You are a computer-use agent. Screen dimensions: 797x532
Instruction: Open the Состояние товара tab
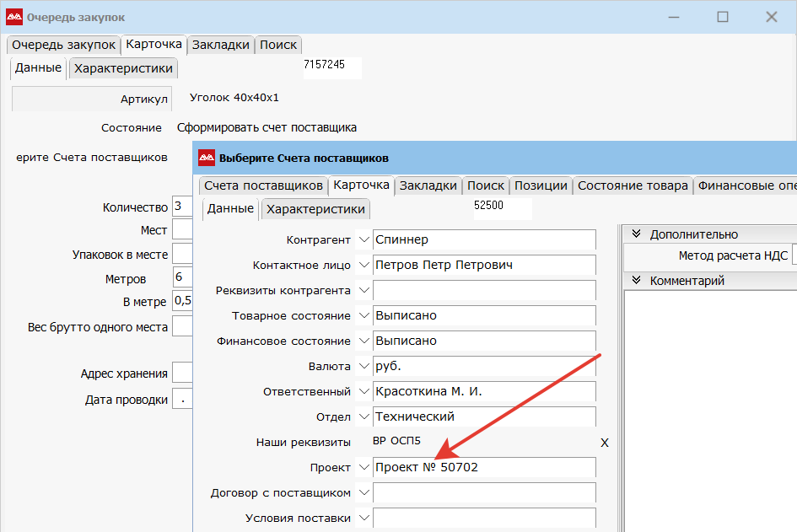633,185
